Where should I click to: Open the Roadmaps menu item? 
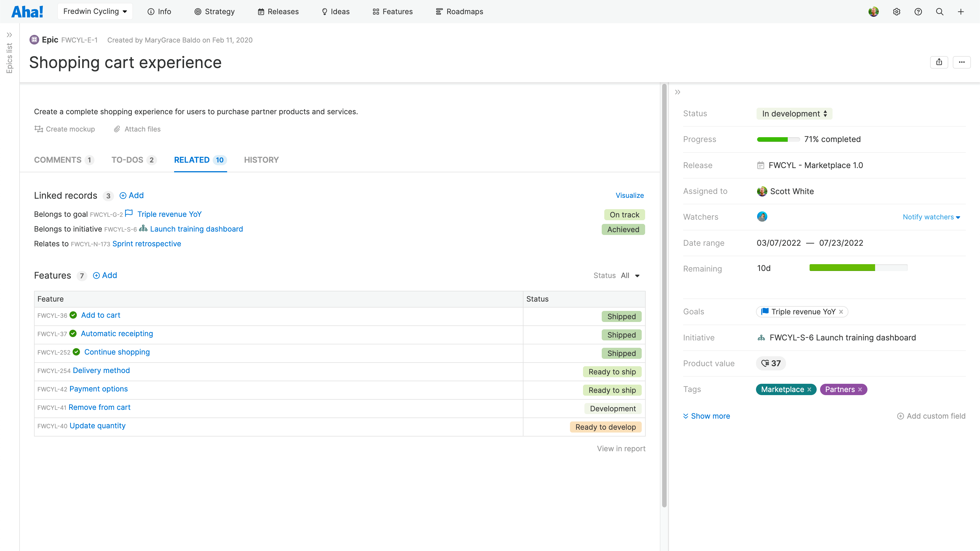point(459,11)
